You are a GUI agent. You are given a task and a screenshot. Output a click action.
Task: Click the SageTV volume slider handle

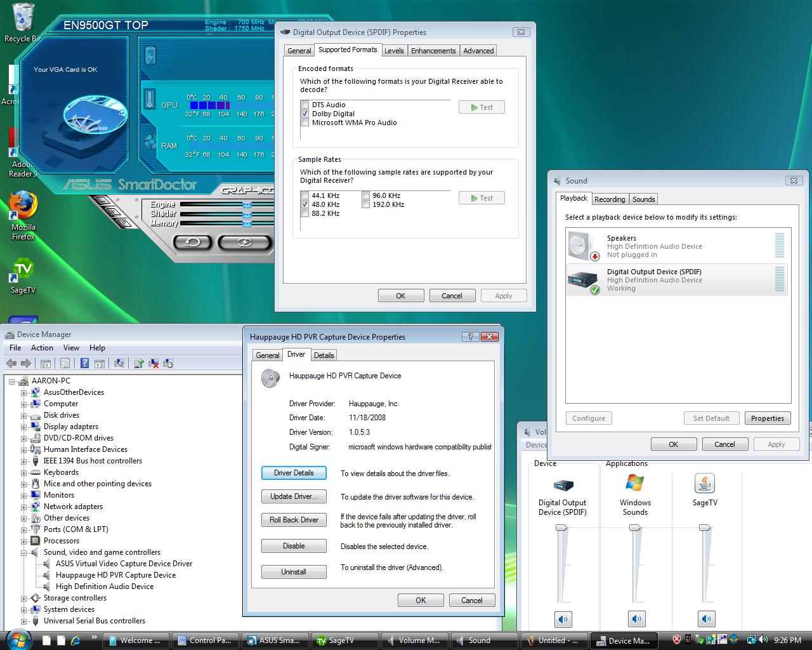705,528
